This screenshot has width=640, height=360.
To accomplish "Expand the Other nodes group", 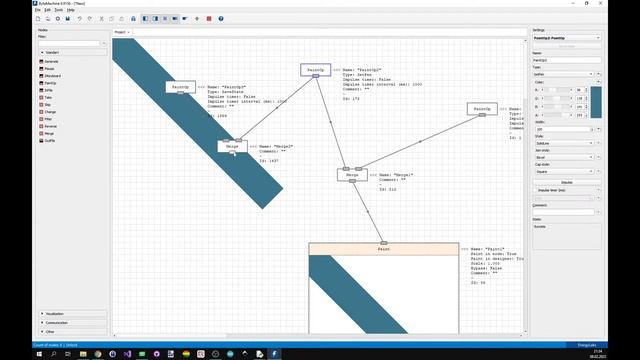I will click(x=73, y=332).
